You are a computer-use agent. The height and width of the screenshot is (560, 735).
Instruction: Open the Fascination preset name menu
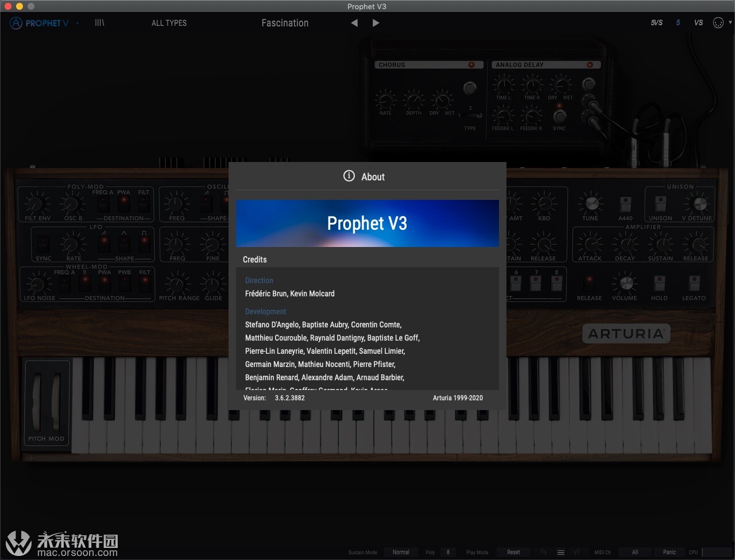point(285,23)
